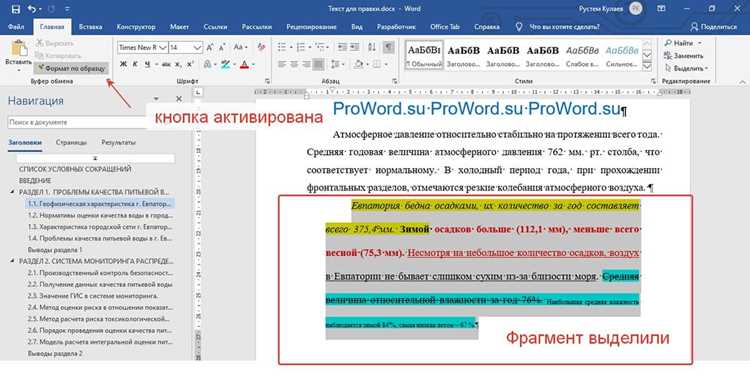
Task: Open user account avatar
Action: click(x=635, y=8)
